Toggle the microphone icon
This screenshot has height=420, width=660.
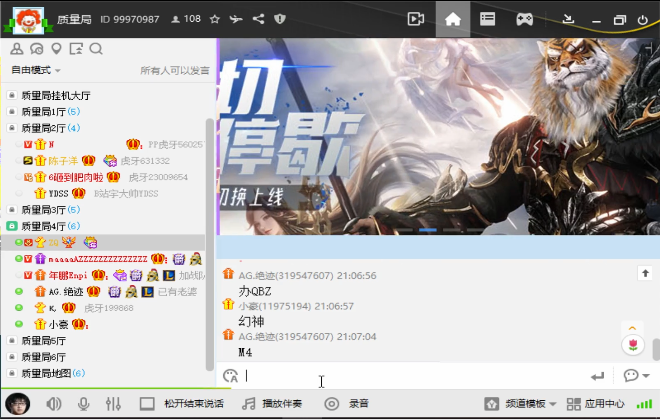coord(84,404)
